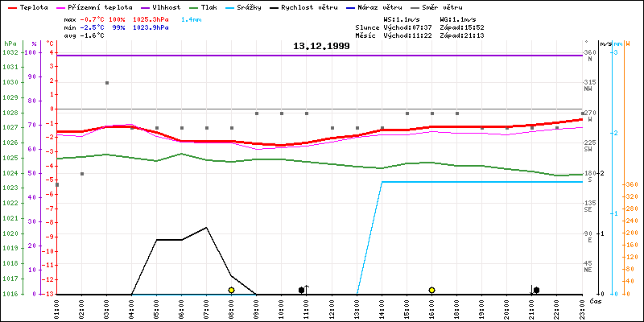Click the date title 13.12.1999
This screenshot has width=644, height=322.
320,47
